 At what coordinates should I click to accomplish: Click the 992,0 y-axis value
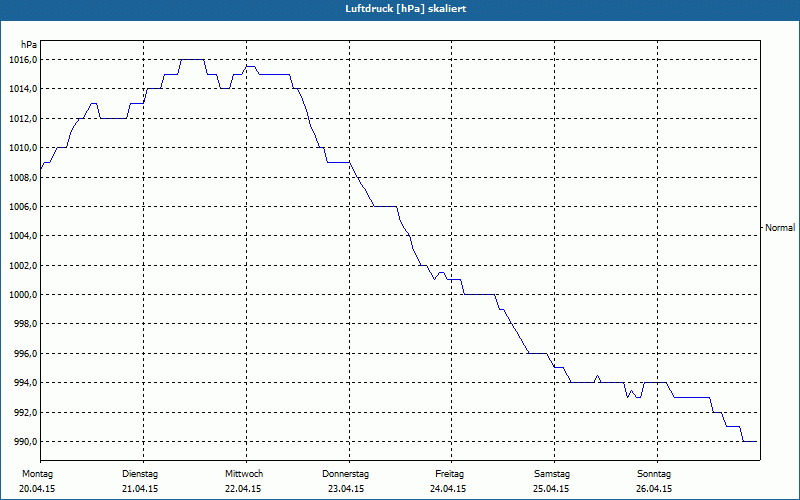click(24, 412)
